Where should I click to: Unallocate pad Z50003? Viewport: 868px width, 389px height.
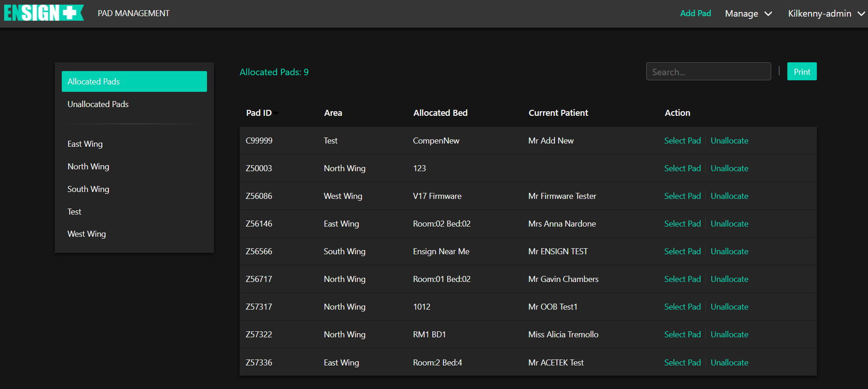(x=729, y=168)
